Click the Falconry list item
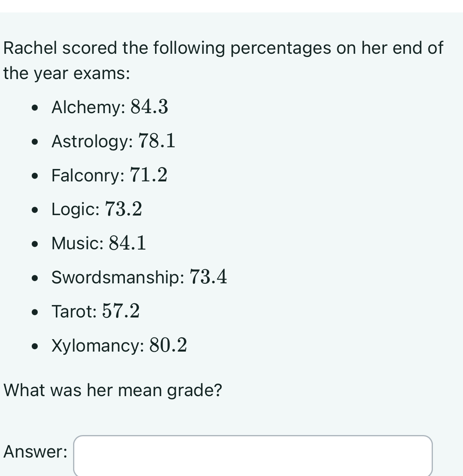This screenshot has height=476, width=463. click(x=108, y=175)
